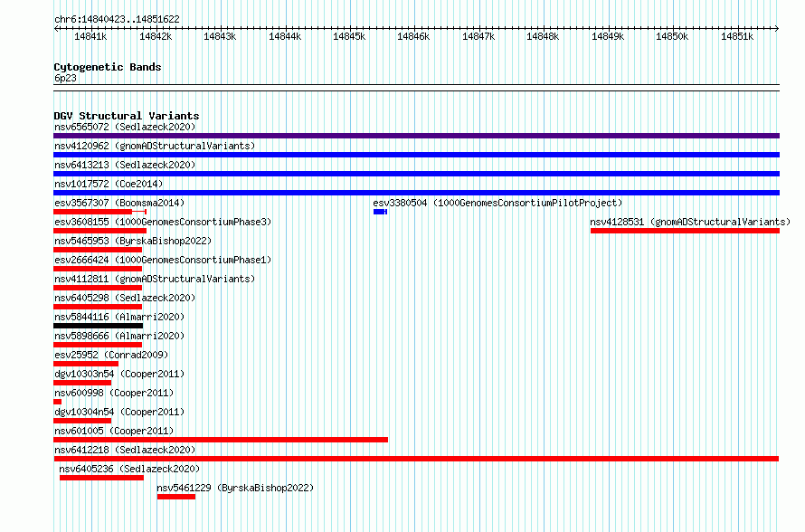Screen dimensions: 805x532
Task: Click the red bar under dgv10303n54
Action: tap(82, 383)
